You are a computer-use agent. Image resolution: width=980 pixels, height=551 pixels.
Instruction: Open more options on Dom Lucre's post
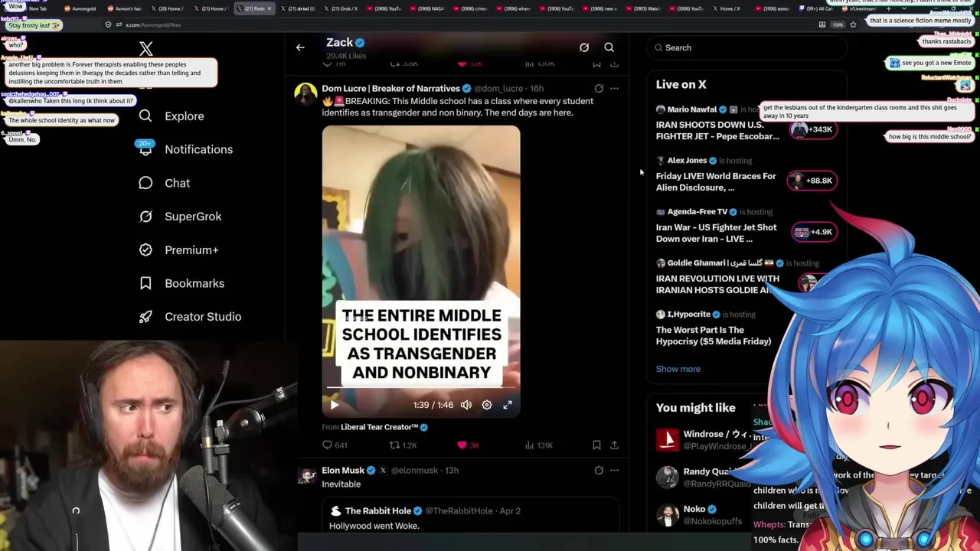click(614, 88)
